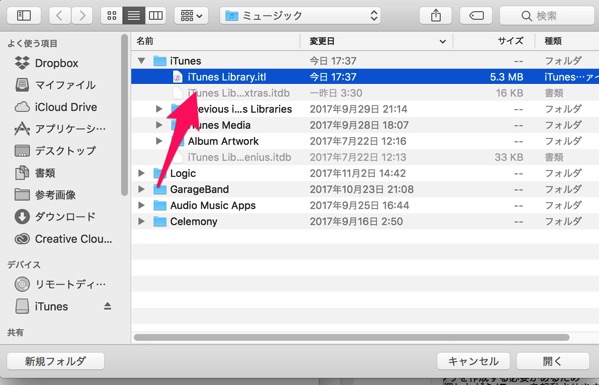The width and height of the screenshot is (599, 385).
Task: Open 書類 in the sidebar
Action: tap(35, 173)
